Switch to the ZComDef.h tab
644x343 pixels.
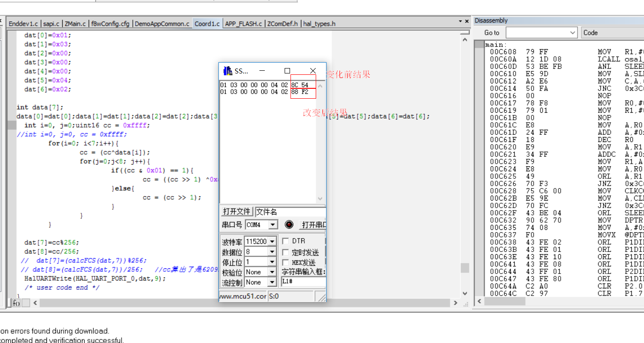[282, 23]
